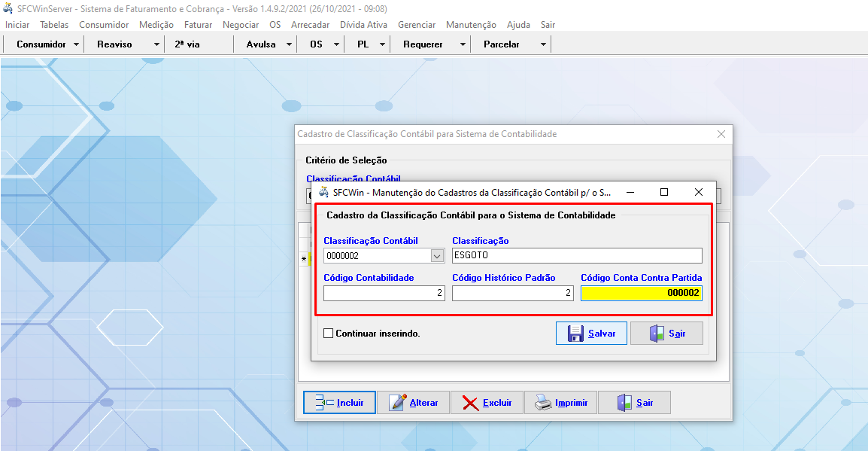Click the bottom Sair door icon
868x451 pixels.
click(x=625, y=403)
